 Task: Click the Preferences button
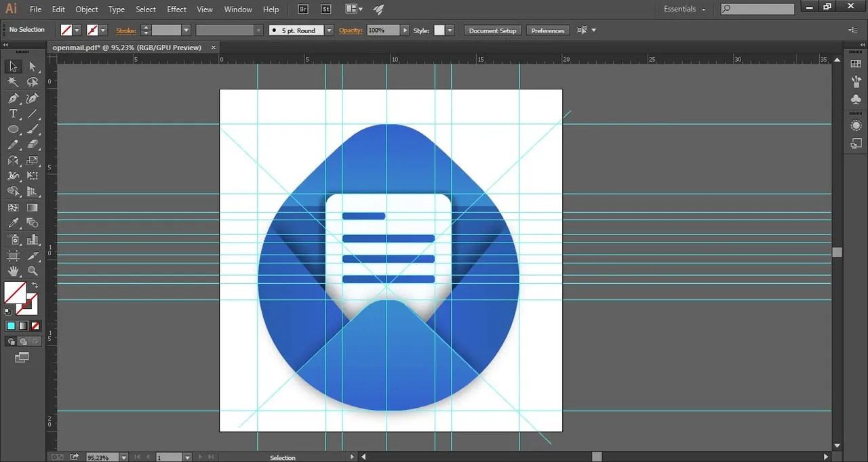(548, 30)
